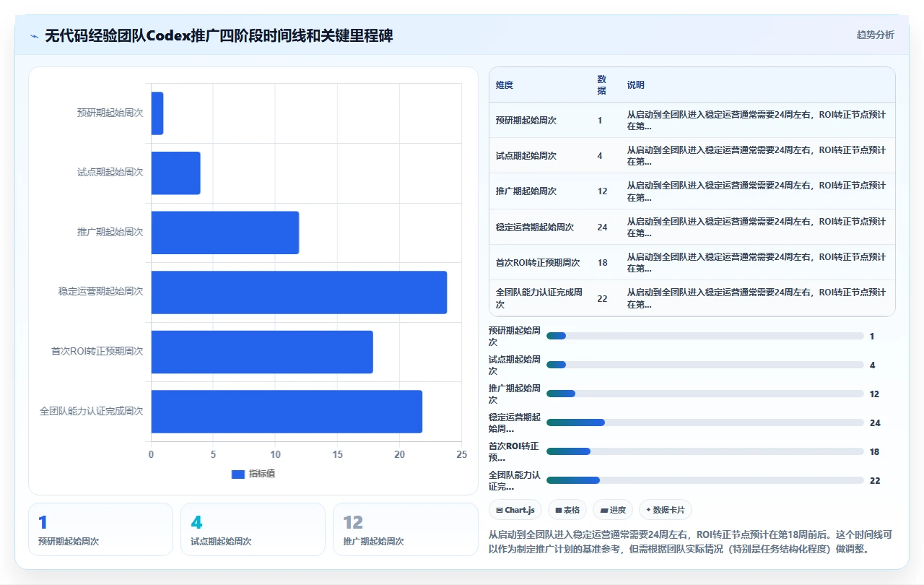924x585 pixels.
Task: Select the 表格 chip
Action: pyautogui.click(x=567, y=510)
